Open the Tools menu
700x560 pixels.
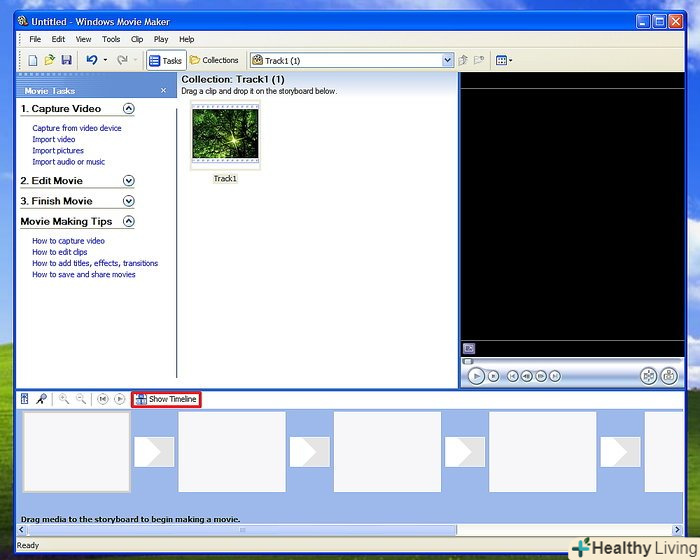point(110,39)
